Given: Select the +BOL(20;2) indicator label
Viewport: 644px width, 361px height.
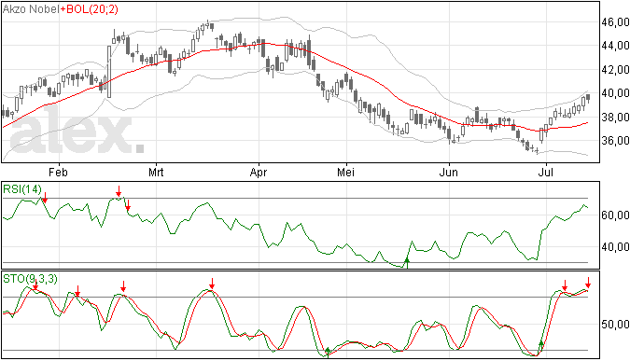Looking at the screenshot, I should [89, 9].
